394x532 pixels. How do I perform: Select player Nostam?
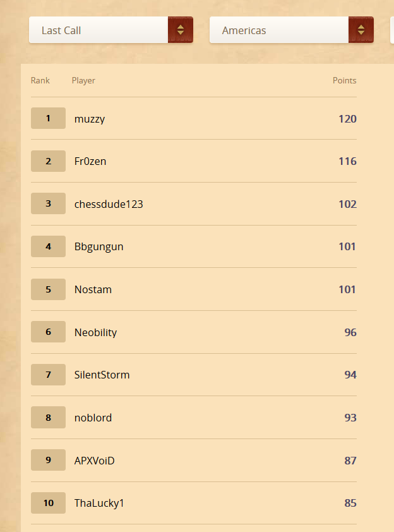pos(93,289)
